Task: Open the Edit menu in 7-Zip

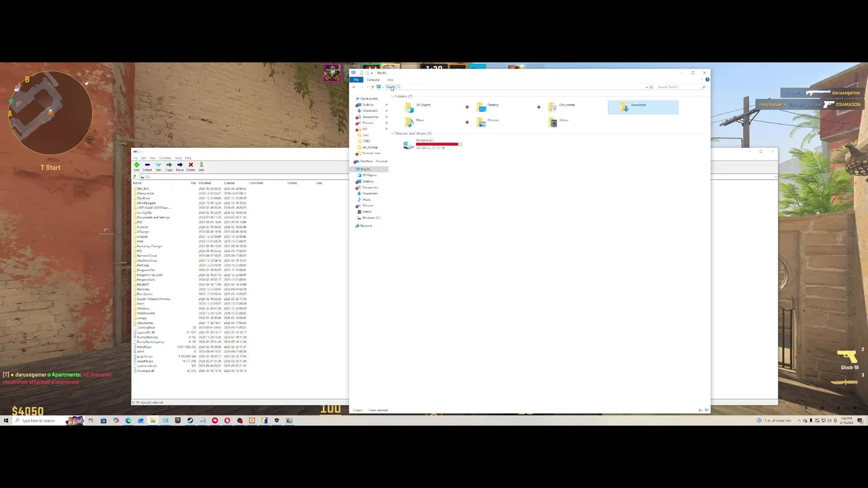Action: click(x=143, y=158)
